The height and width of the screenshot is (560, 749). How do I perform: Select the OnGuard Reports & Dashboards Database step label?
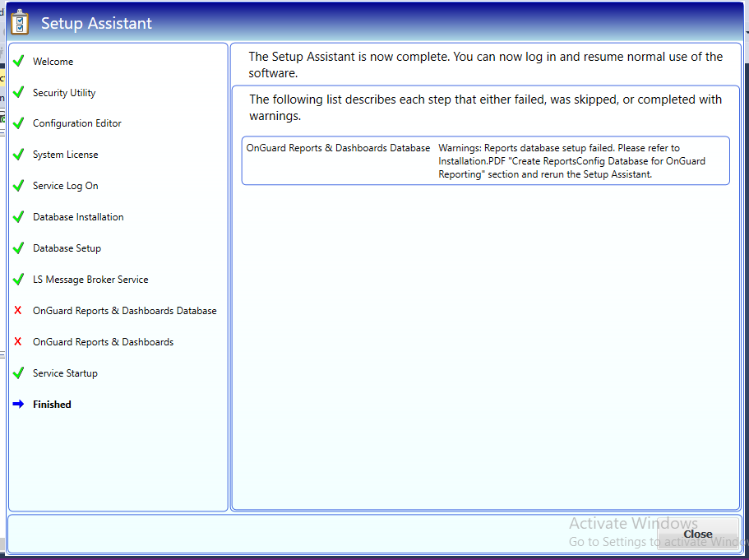click(x=125, y=311)
